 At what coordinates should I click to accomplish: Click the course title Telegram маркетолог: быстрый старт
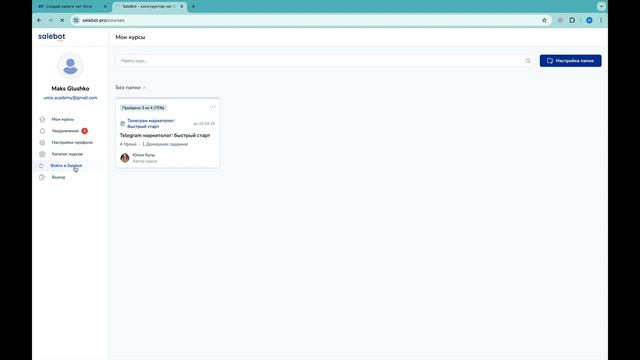coord(165,136)
